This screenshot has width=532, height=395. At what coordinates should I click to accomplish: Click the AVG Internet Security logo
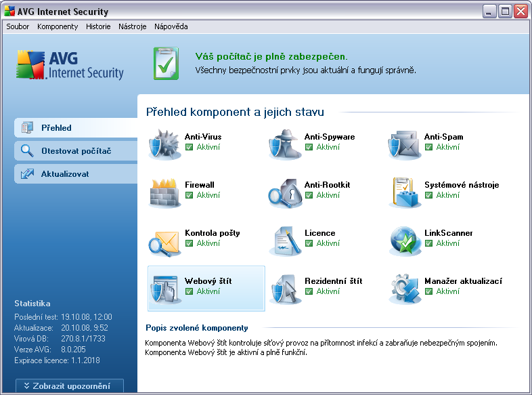point(70,65)
